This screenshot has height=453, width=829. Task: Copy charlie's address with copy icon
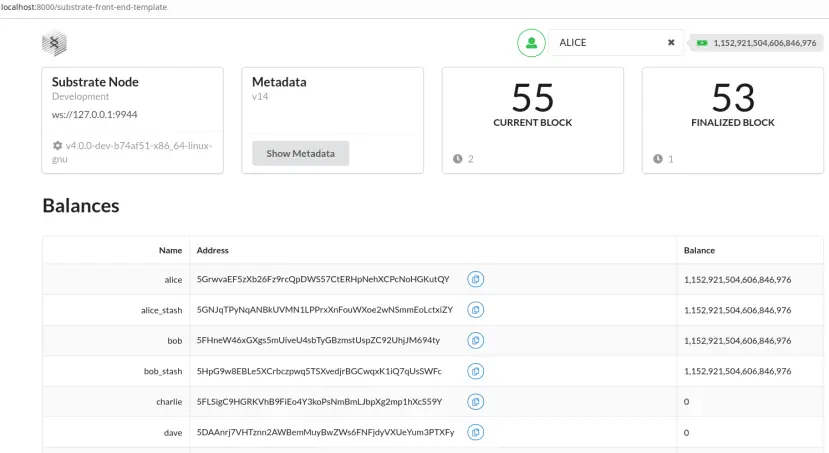tap(475, 402)
